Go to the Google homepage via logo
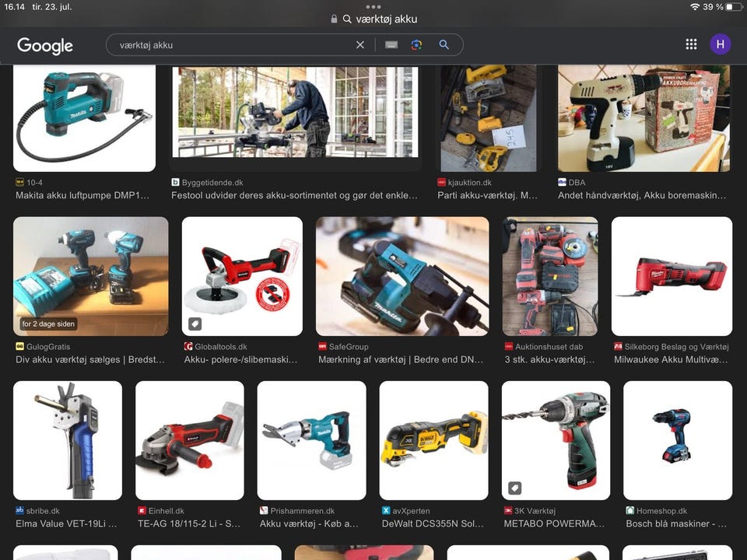 45,45
